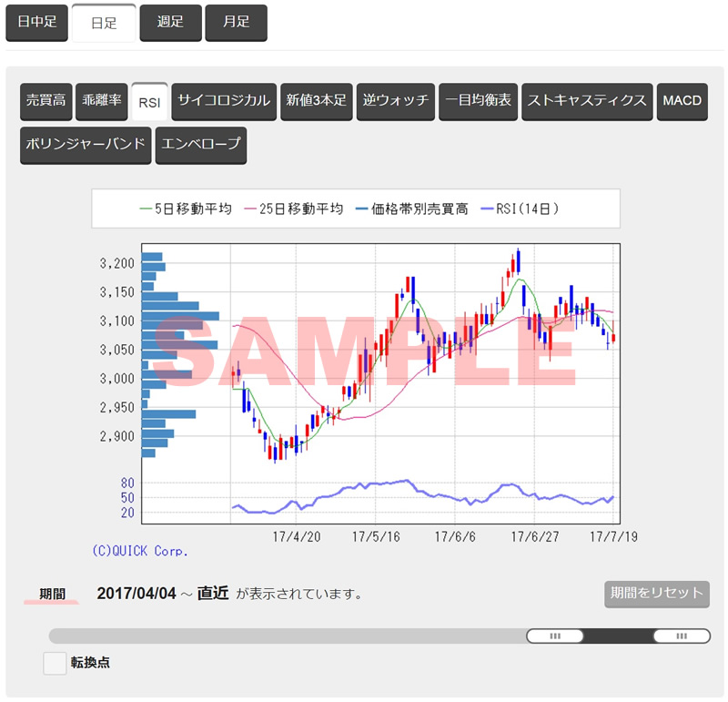Click the 価格帯別売買高 legend entry

[412, 209]
